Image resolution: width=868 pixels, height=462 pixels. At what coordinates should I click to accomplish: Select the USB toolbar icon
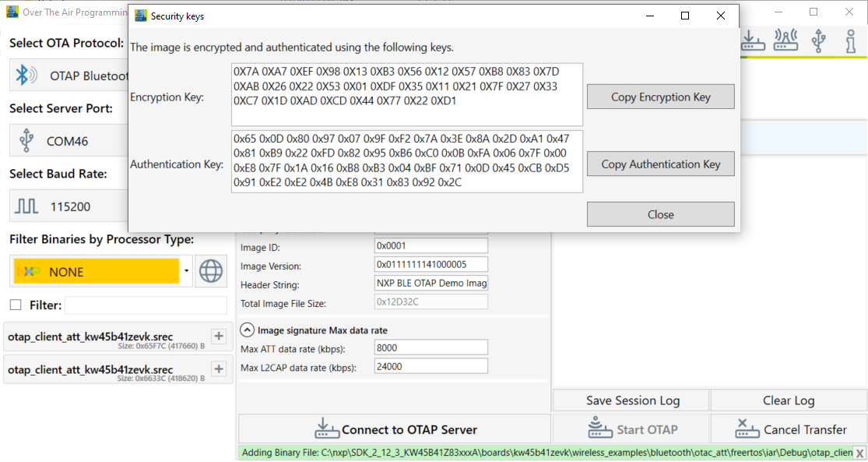click(x=819, y=39)
